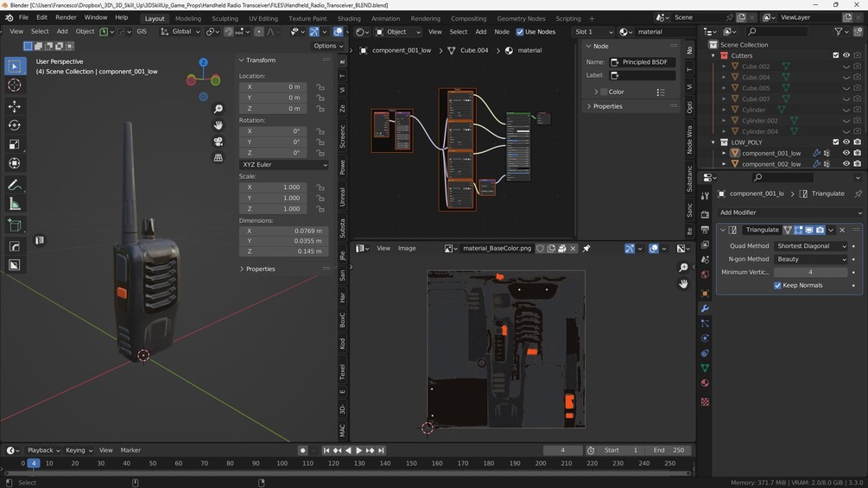Click the play animation button

click(x=358, y=450)
